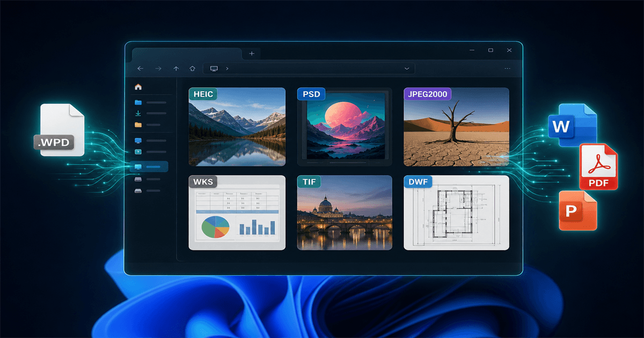Image resolution: width=644 pixels, height=338 pixels.
Task: Click the Back arrow in navigation bar
Action: (x=141, y=69)
